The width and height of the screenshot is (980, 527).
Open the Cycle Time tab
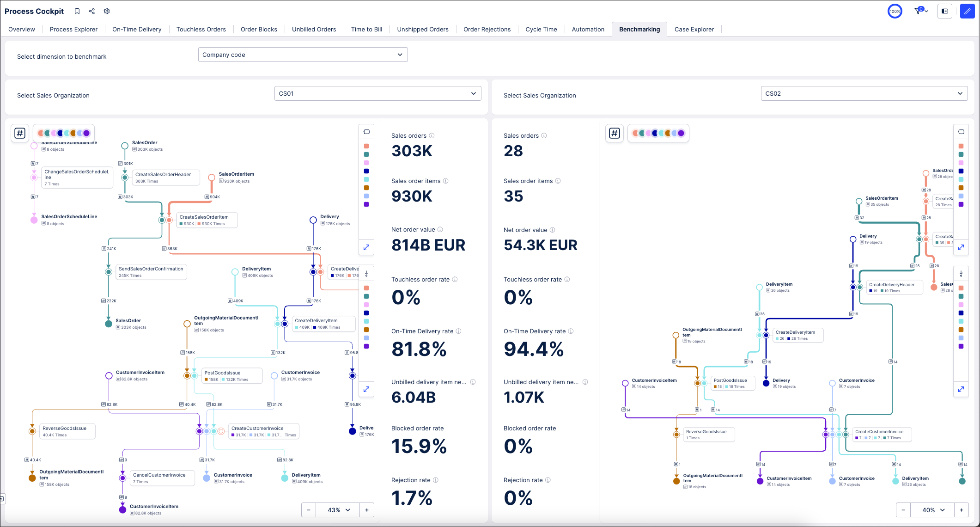coord(541,29)
